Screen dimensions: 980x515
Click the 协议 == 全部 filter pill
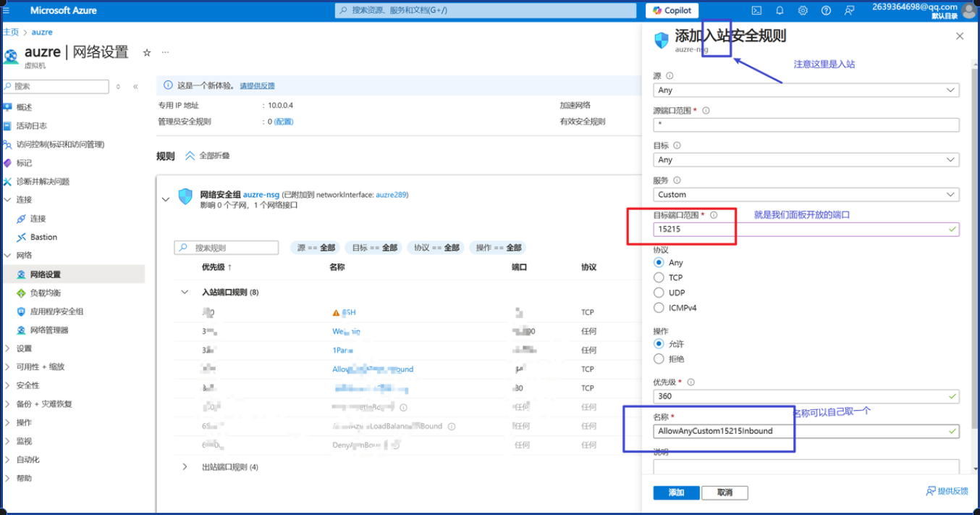436,248
